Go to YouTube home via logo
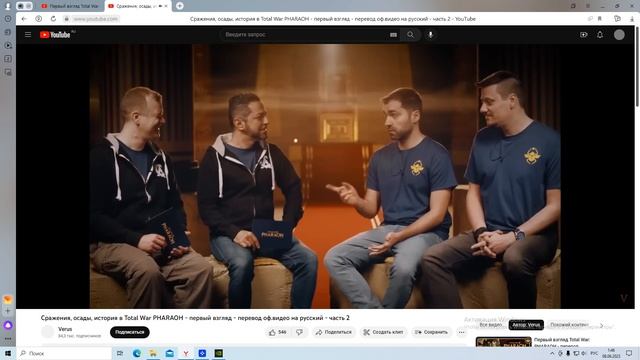This screenshot has width=640, height=360. click(x=55, y=35)
